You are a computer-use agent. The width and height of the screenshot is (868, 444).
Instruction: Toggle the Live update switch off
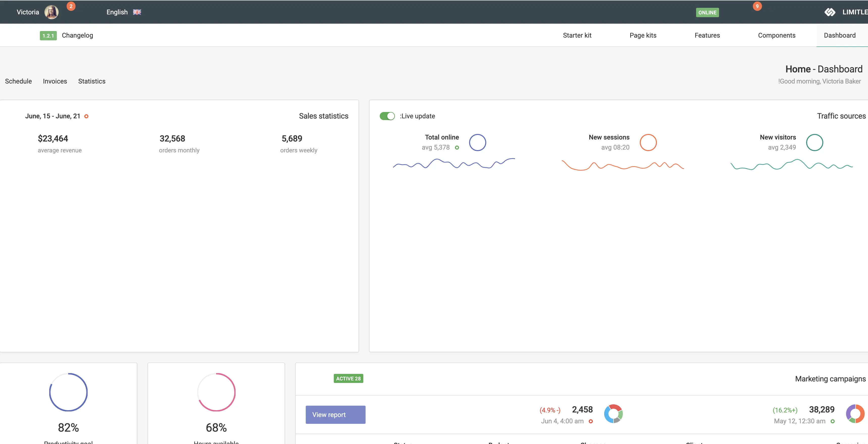click(387, 116)
